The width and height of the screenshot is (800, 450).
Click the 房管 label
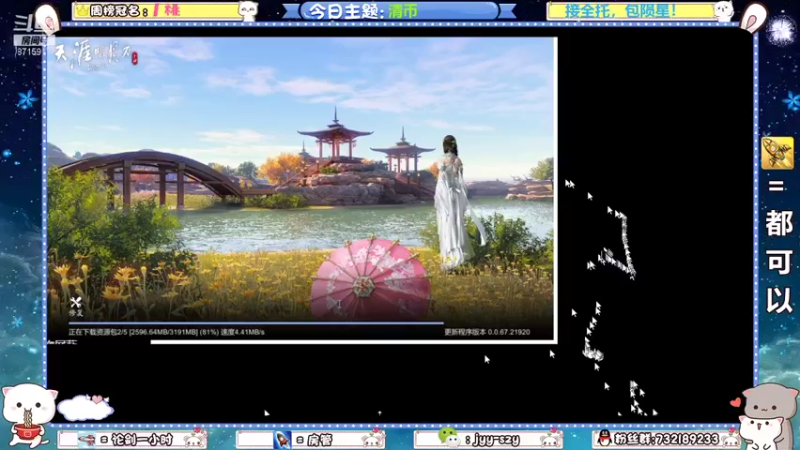(x=319, y=440)
